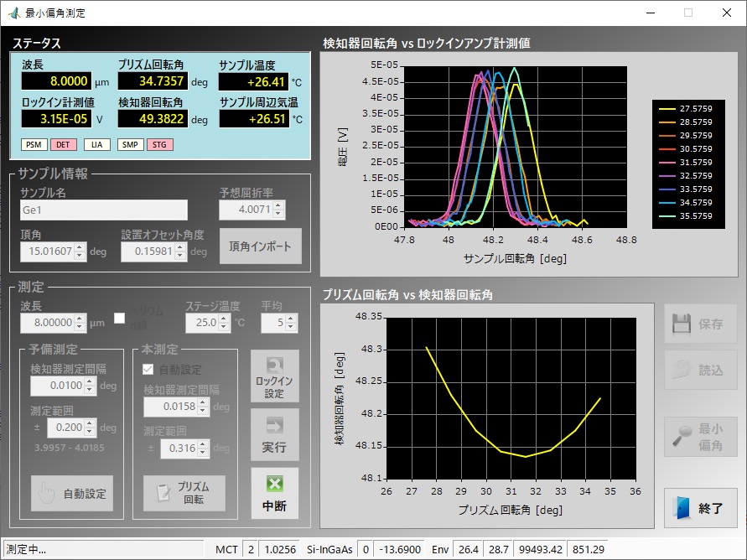Click the 終了 exit button

(x=700, y=508)
